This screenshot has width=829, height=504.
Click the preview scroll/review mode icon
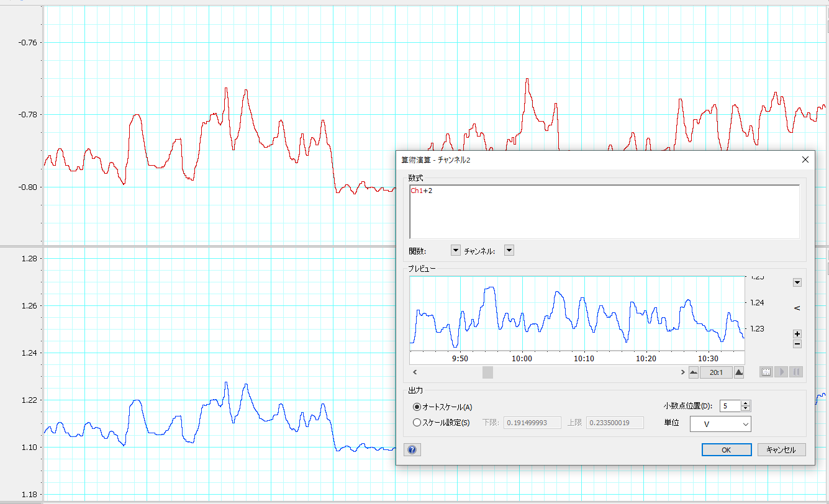tap(766, 372)
